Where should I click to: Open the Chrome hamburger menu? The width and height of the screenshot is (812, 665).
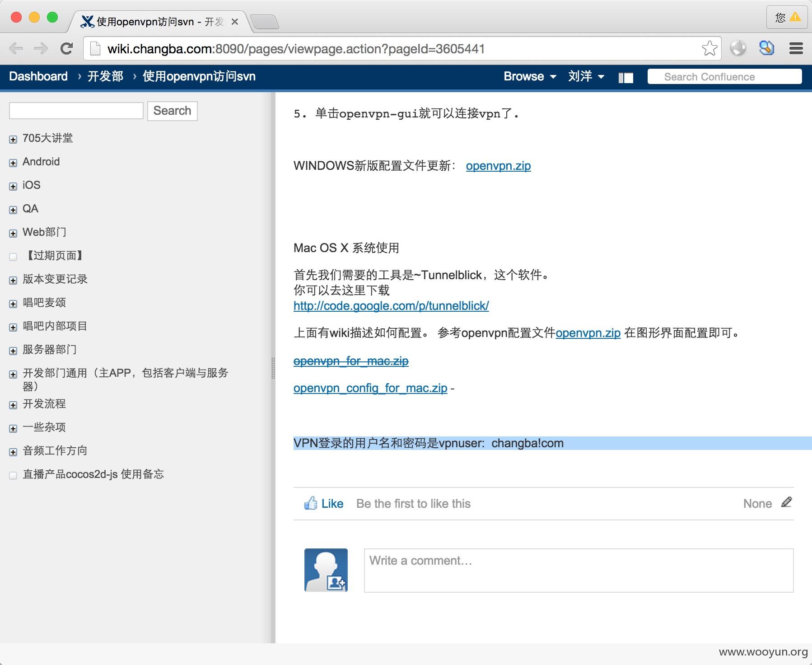(x=796, y=48)
